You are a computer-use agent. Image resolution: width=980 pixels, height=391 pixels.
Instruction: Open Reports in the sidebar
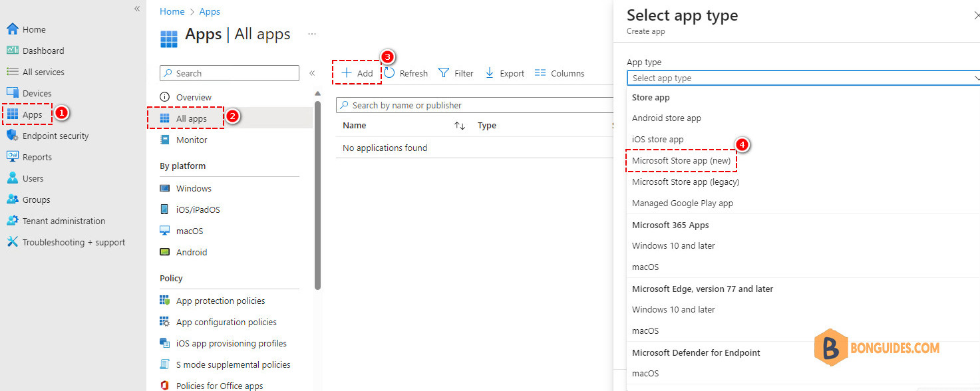coord(29,157)
